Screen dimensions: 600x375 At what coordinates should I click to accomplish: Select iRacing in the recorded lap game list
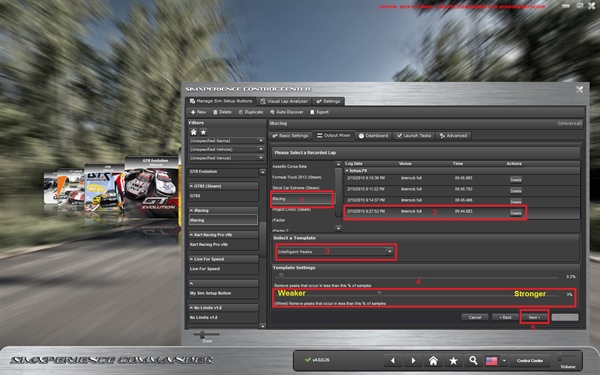[x=302, y=199]
